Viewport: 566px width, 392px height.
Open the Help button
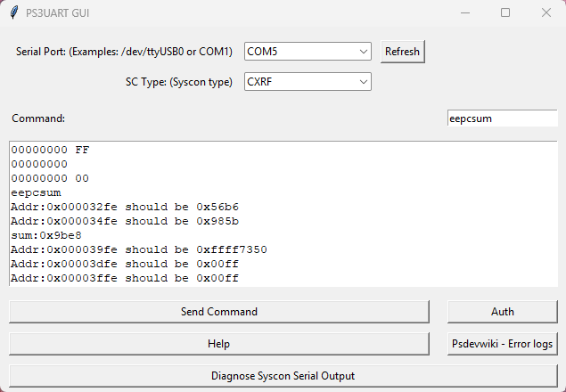[x=218, y=344]
